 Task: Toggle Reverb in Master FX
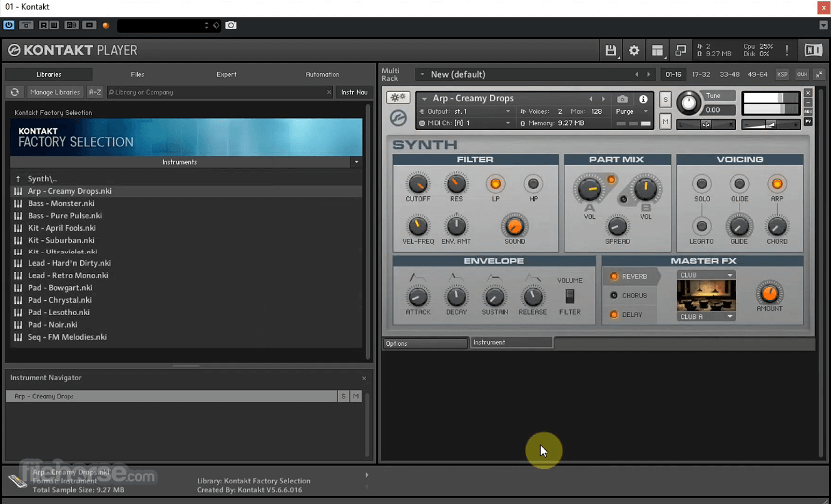tap(614, 276)
